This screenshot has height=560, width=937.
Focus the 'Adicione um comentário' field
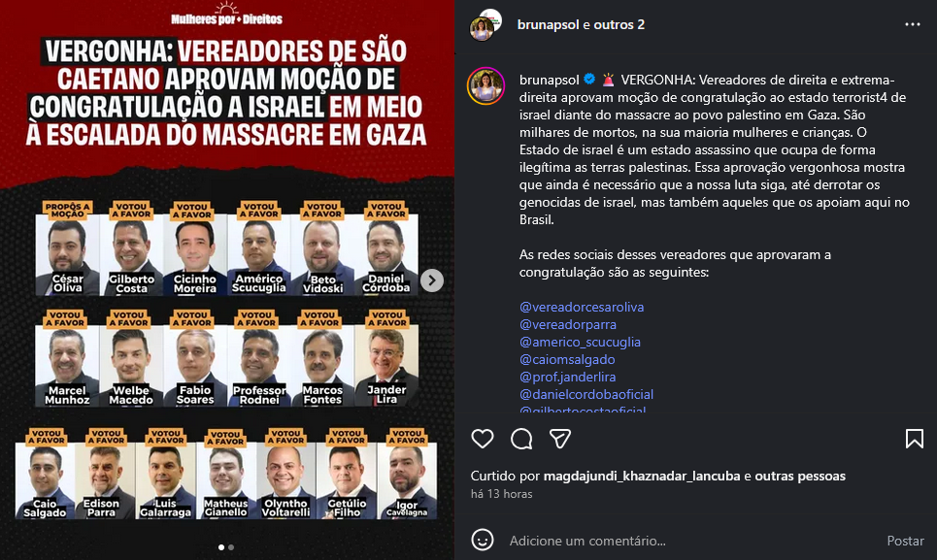point(693,541)
